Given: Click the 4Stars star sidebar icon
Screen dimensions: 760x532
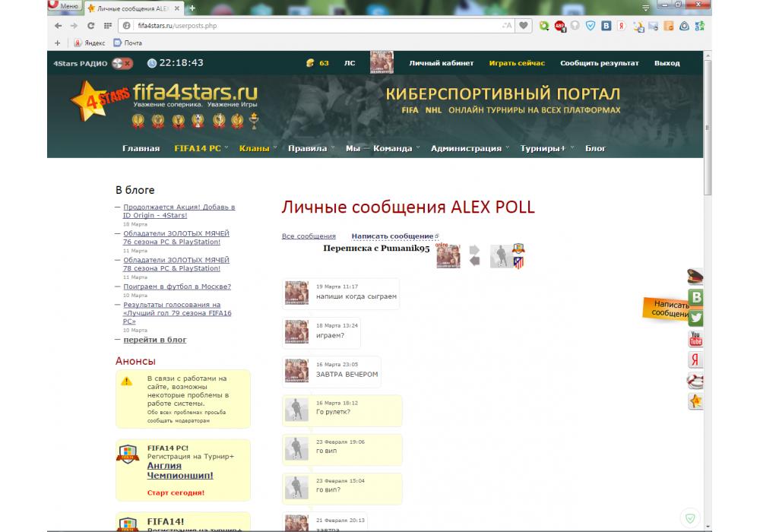Looking at the screenshot, I should (x=695, y=401).
